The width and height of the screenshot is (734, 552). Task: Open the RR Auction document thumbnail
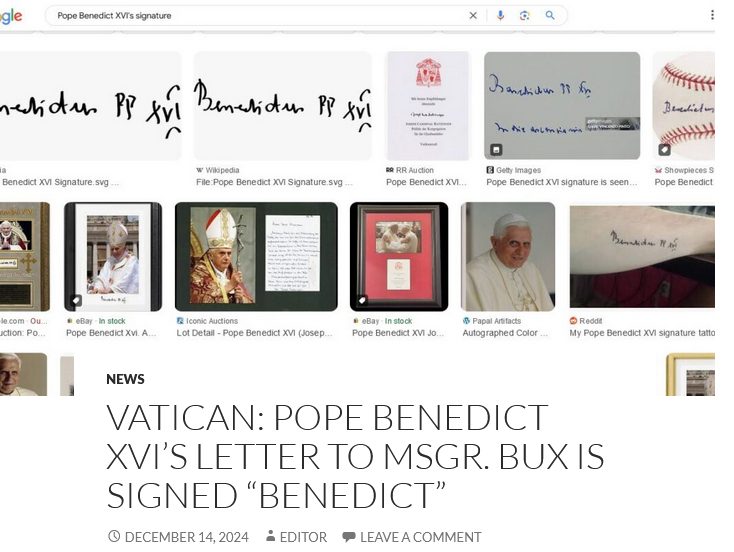pyautogui.click(x=428, y=106)
